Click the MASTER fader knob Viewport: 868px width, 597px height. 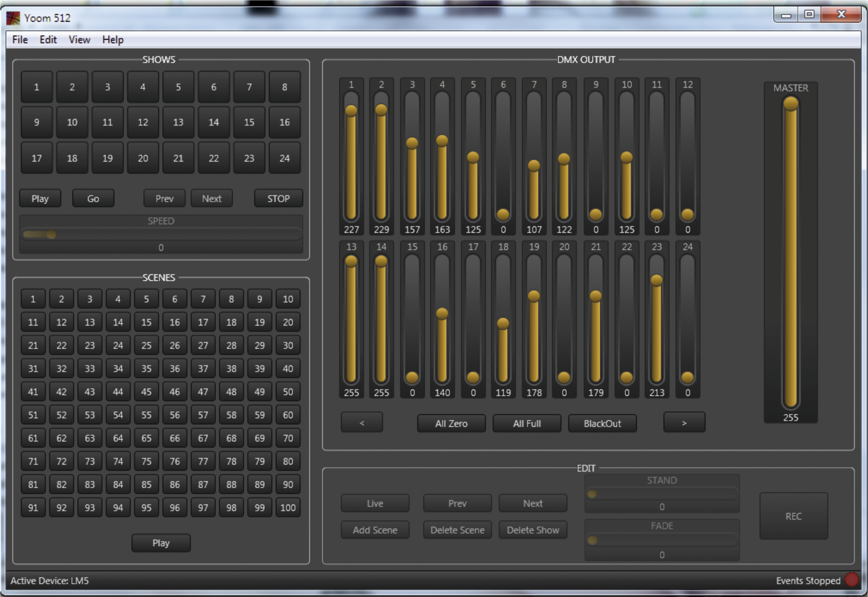[791, 103]
